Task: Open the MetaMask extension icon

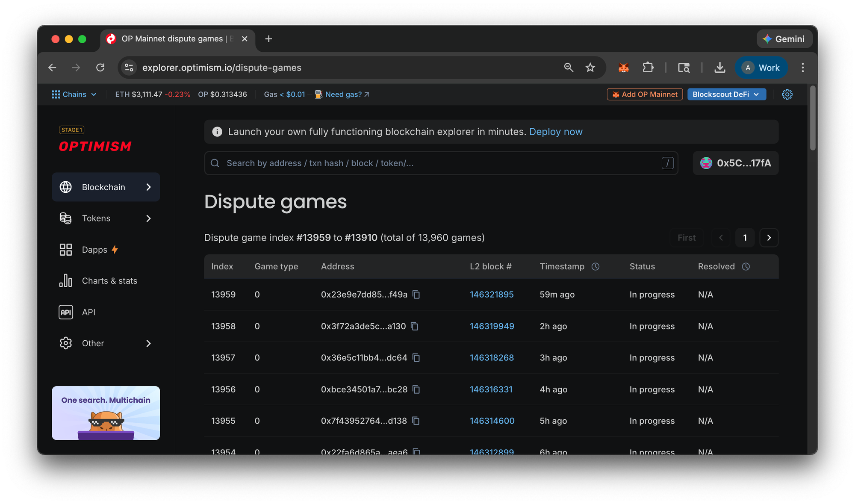Action: click(623, 68)
